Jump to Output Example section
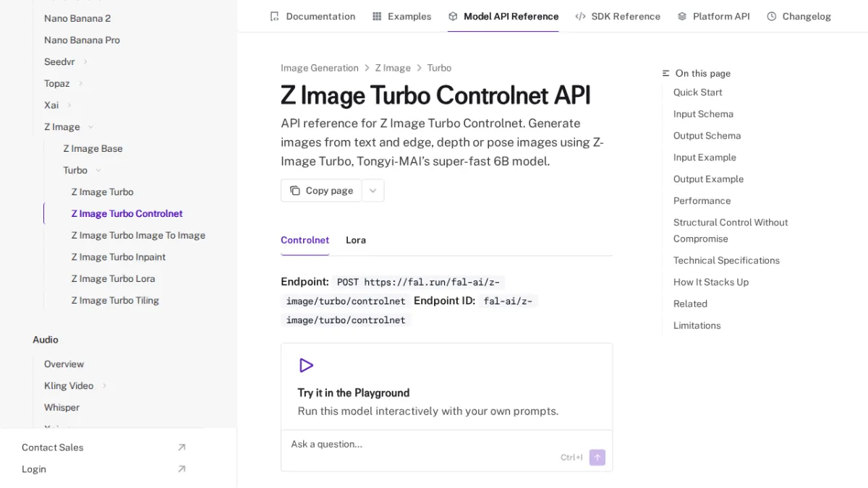Image resolution: width=868 pixels, height=488 pixels. [x=708, y=179]
